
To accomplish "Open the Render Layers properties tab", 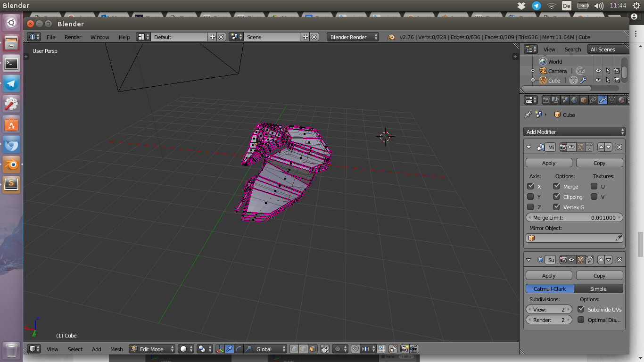I will coord(555,100).
